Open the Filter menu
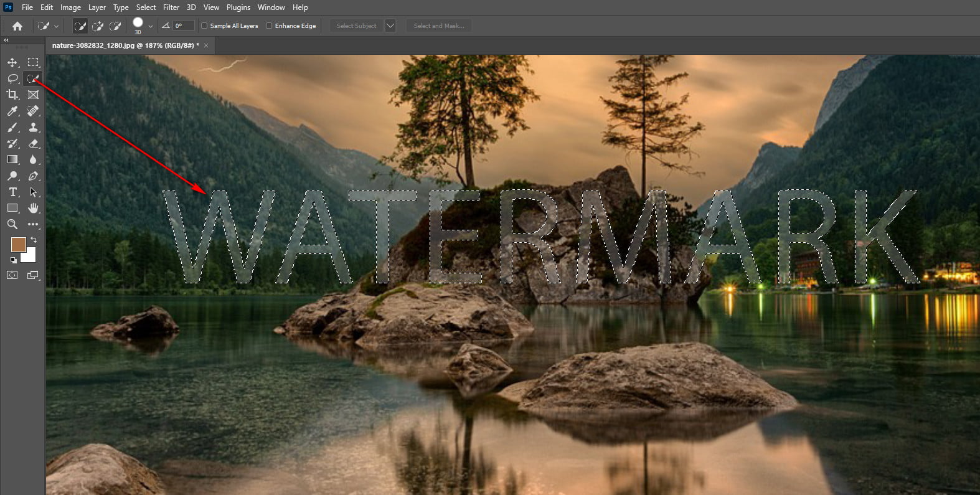 click(x=171, y=7)
